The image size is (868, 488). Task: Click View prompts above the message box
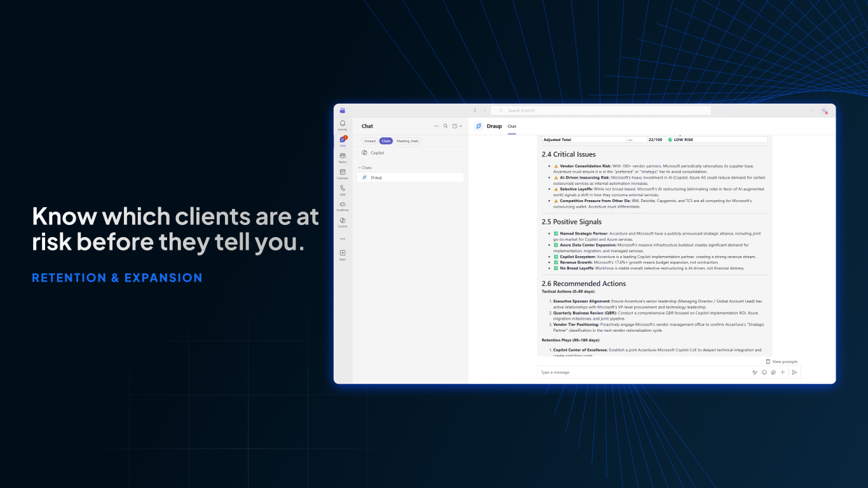point(782,362)
